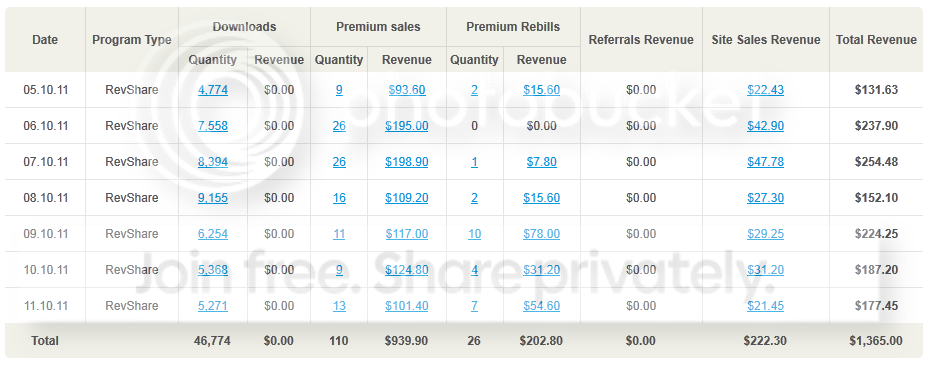The height and width of the screenshot is (367, 930).
Task: Click rebills revenue $54.60 link
Action: pos(542,306)
